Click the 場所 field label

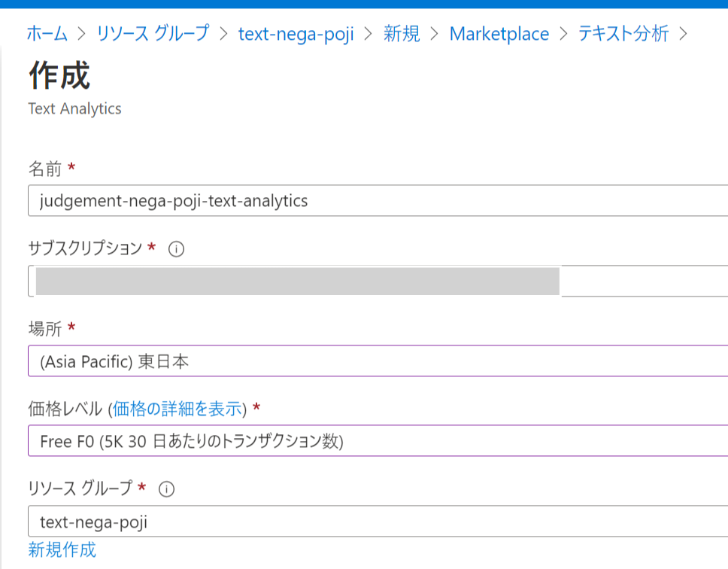45,328
